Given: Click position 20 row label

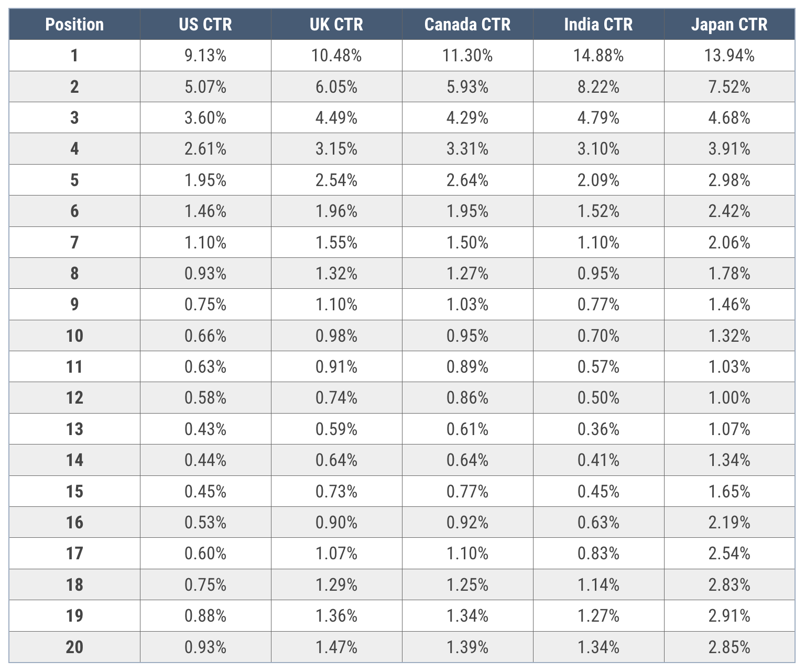Looking at the screenshot, I should click(x=74, y=647).
